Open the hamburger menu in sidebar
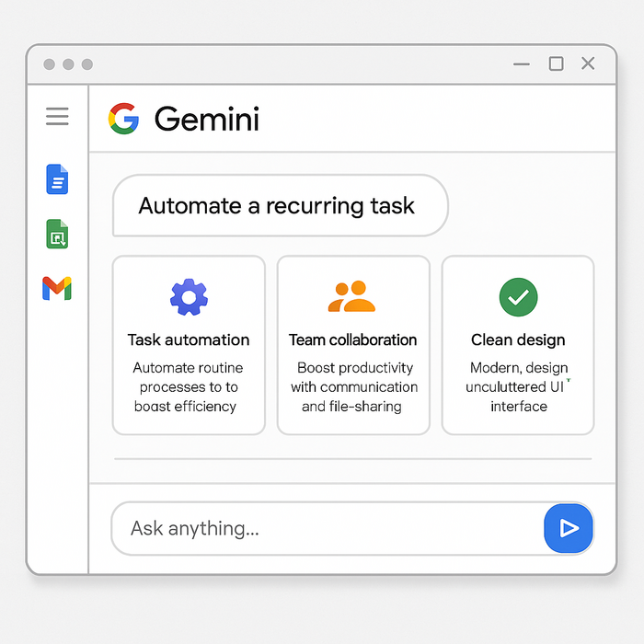The height and width of the screenshot is (644, 644). (57, 116)
